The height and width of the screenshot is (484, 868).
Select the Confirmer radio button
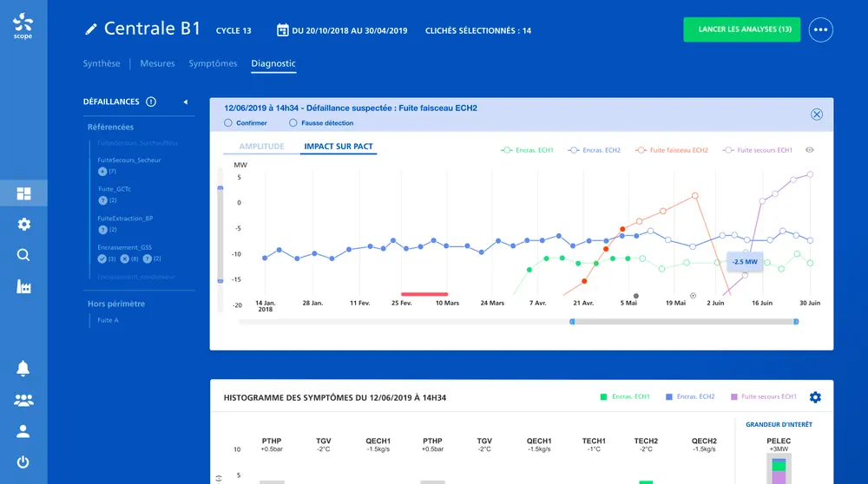(x=228, y=123)
